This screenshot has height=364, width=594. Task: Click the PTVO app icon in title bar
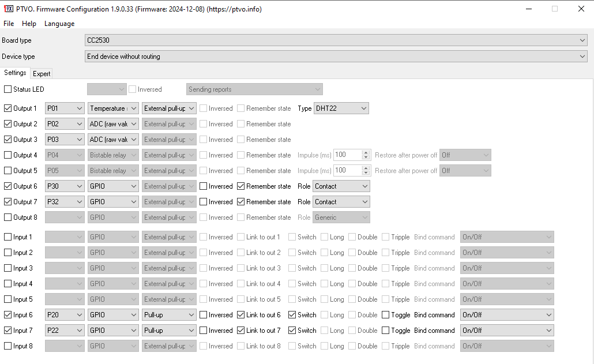click(x=8, y=9)
